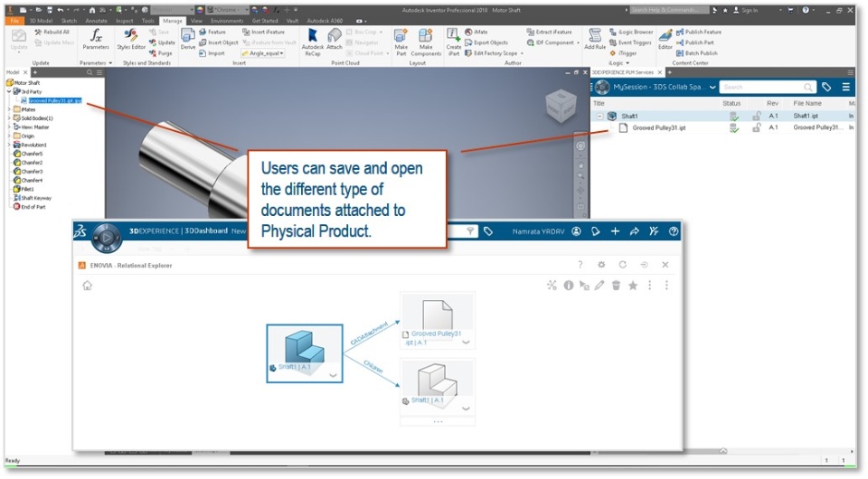The image size is (868, 479).
Task: Click the refresh icon of the ENOVIA widget
Action: click(623, 265)
